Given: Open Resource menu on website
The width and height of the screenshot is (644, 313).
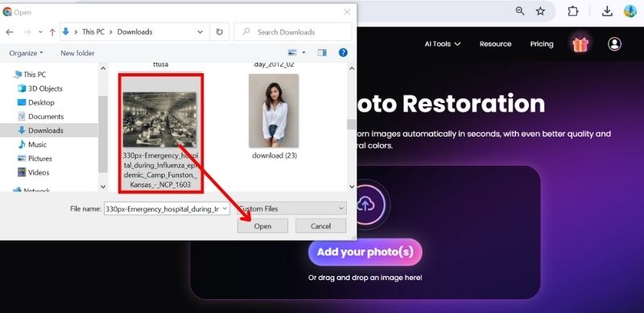Looking at the screenshot, I should pos(495,44).
